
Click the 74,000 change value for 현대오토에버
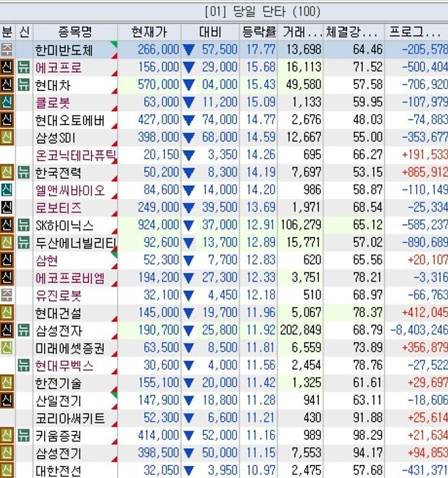[x=220, y=119]
